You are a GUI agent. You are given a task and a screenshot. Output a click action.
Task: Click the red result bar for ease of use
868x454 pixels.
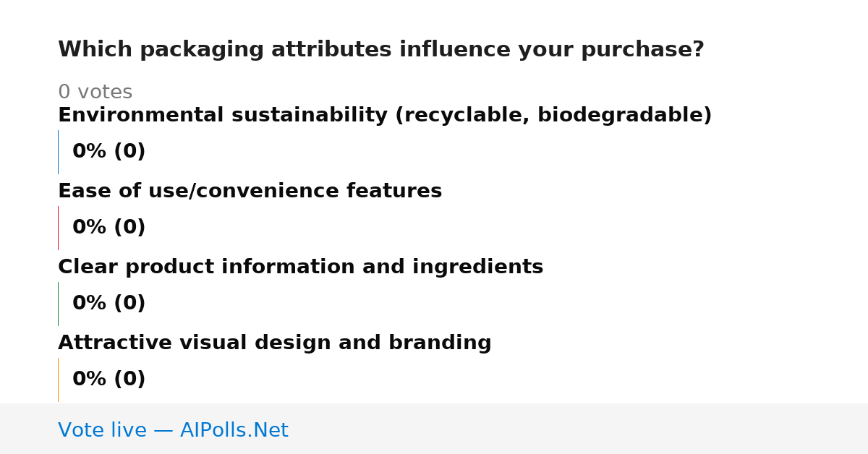coord(58,228)
